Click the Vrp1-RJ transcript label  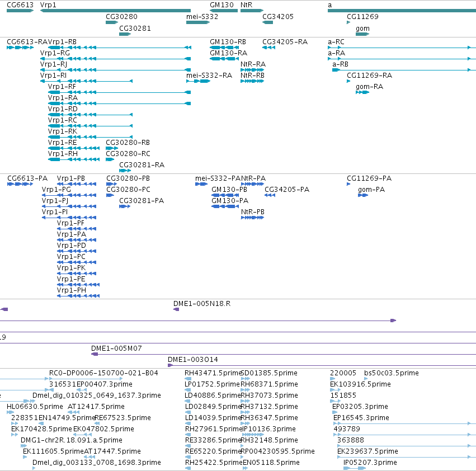click(x=54, y=64)
